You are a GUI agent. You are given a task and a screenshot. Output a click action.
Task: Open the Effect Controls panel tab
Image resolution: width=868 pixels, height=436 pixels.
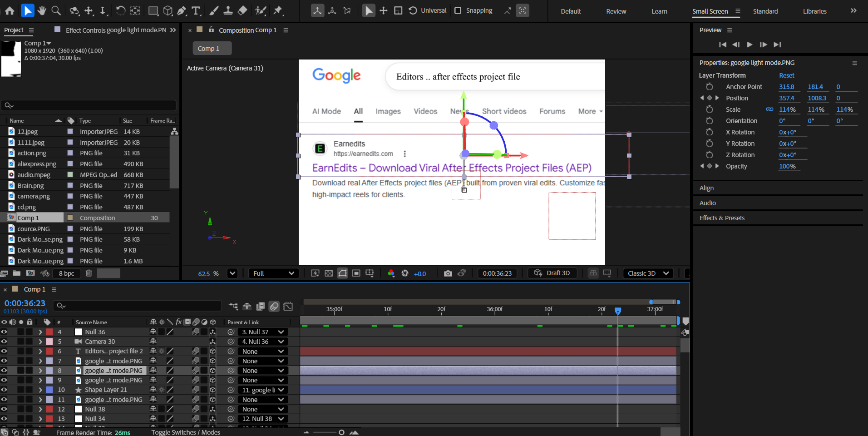pos(115,30)
